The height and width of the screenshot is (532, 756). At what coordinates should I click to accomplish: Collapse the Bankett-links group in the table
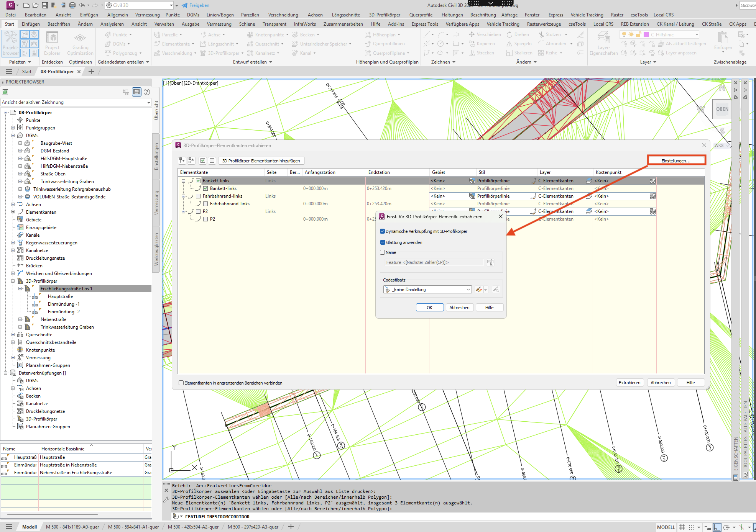pos(183,181)
